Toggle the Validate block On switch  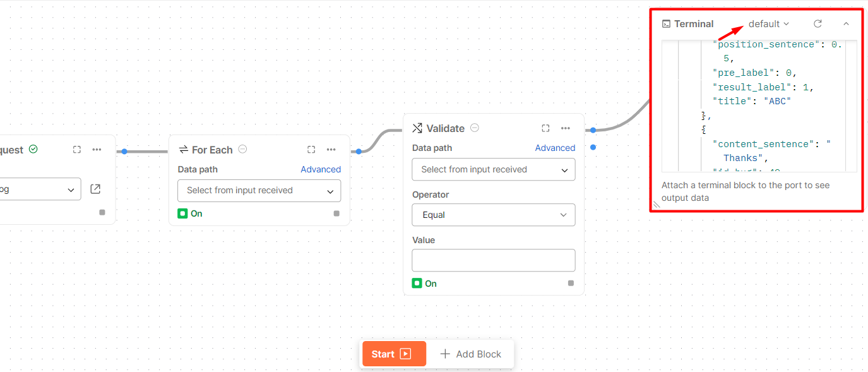click(x=417, y=284)
